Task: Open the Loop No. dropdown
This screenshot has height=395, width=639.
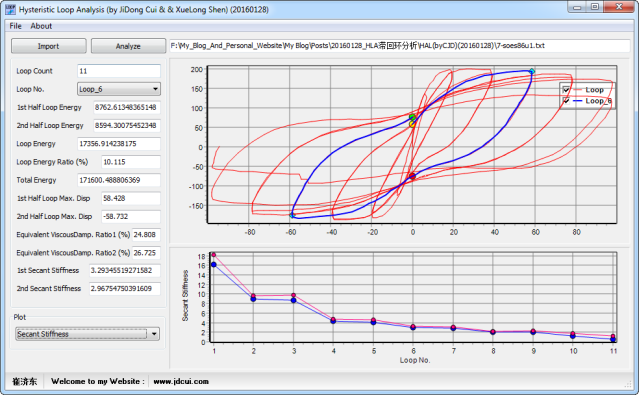Action: [119, 89]
